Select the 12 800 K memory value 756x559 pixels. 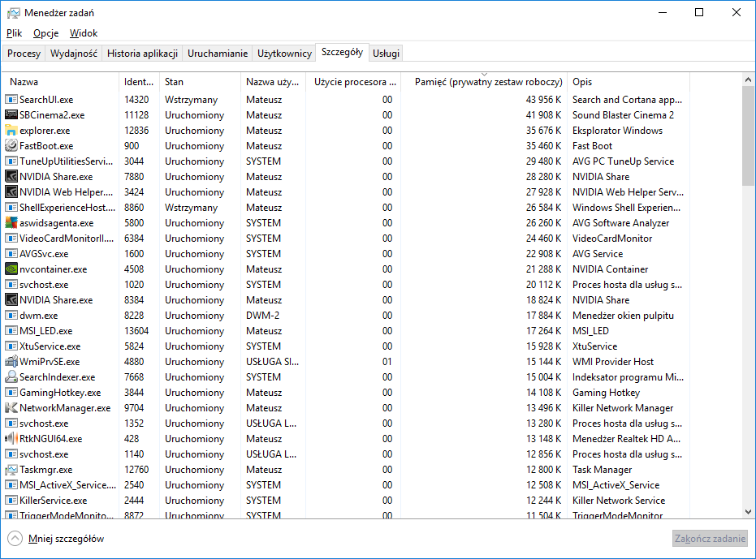pyautogui.click(x=543, y=470)
